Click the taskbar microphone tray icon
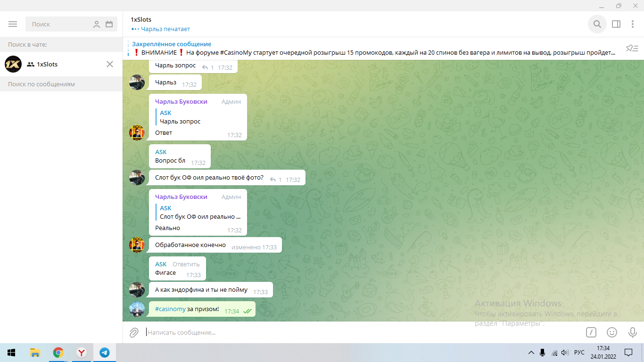 (x=543, y=353)
